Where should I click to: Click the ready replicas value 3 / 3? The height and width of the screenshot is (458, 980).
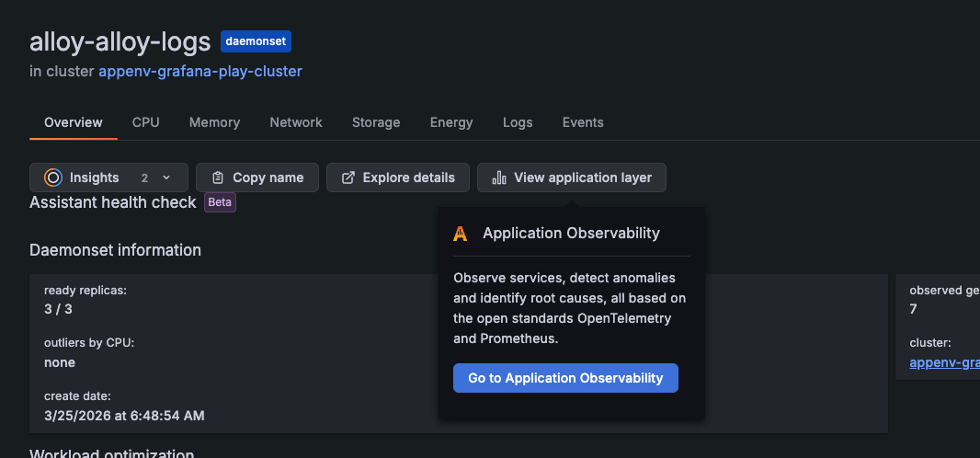coord(58,309)
